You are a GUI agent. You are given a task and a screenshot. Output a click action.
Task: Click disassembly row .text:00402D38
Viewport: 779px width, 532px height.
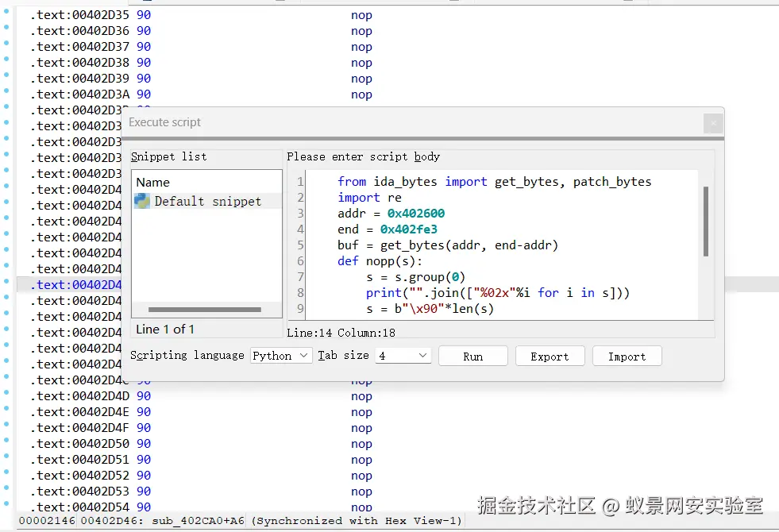pyautogui.click(x=201, y=63)
